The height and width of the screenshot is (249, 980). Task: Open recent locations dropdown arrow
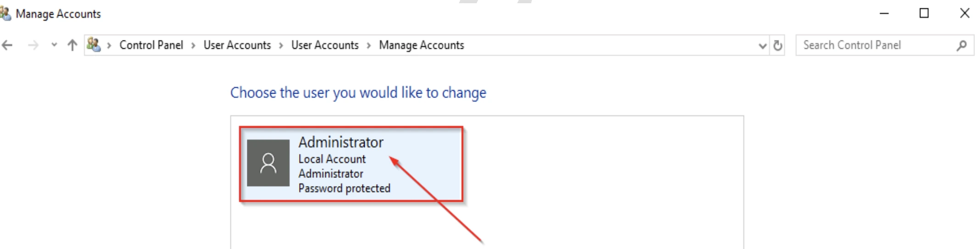pyautogui.click(x=54, y=45)
